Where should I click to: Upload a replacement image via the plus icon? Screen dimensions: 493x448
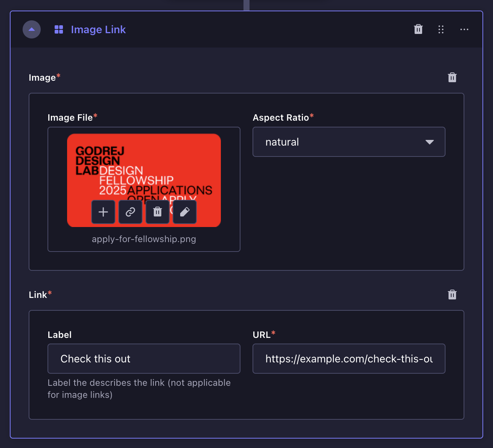[103, 212]
